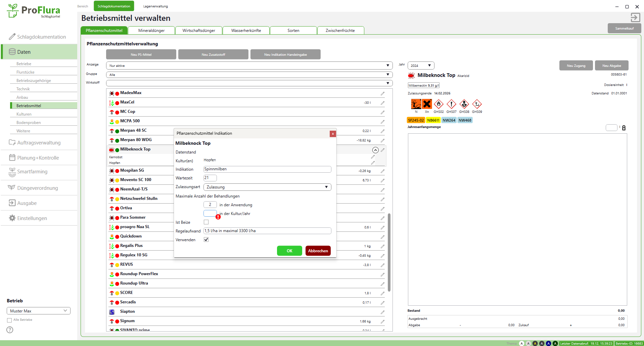This screenshot has width=644, height=346.
Task: Open the help question mark icon
Action: click(x=10, y=330)
